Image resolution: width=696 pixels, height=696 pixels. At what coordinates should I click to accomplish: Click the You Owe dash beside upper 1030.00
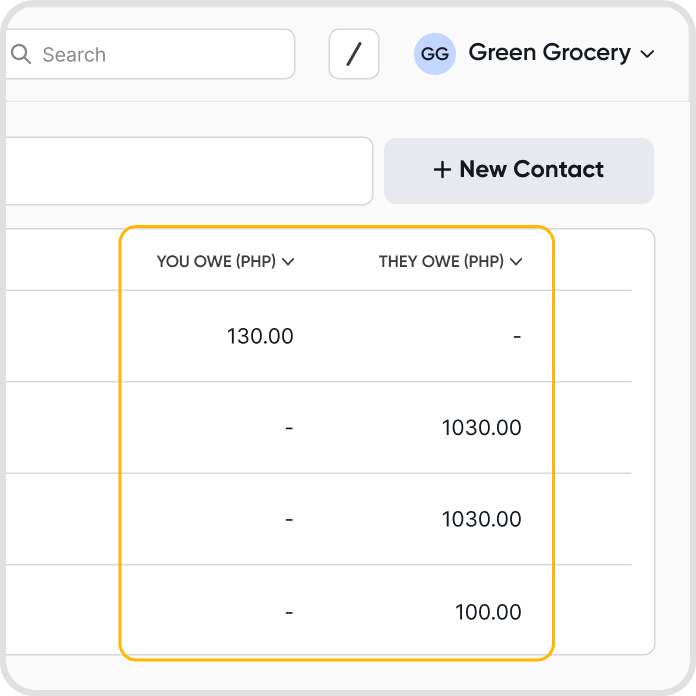pos(289,428)
